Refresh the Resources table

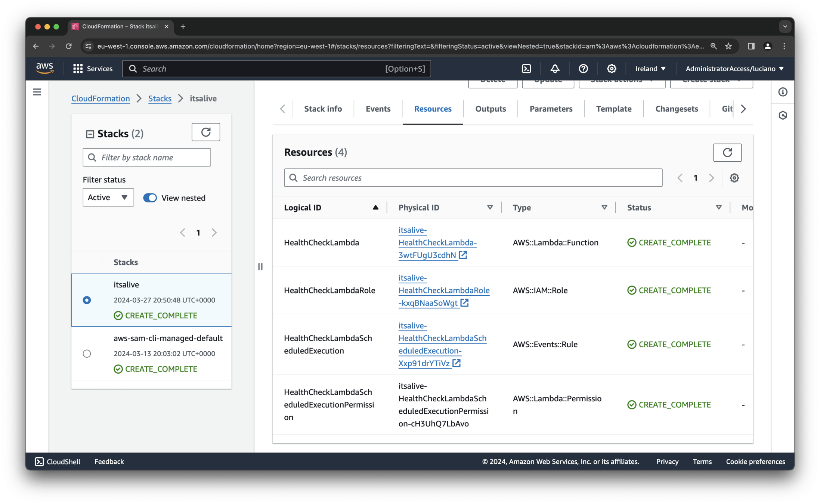click(x=727, y=152)
